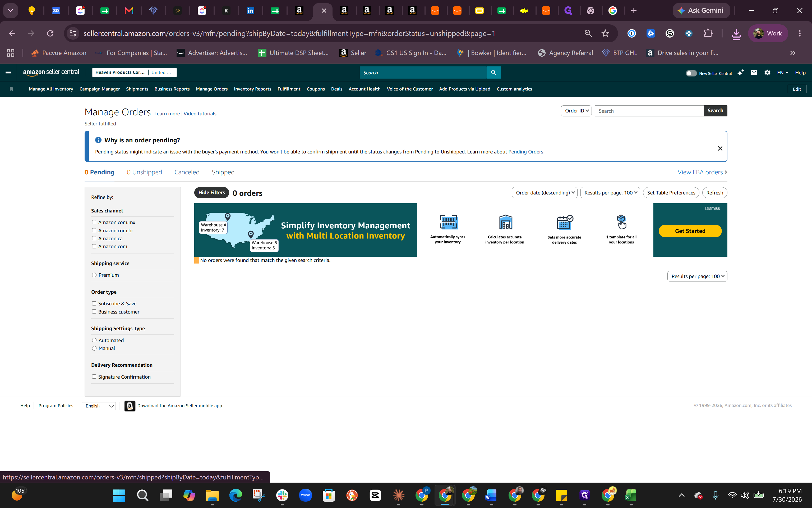The width and height of the screenshot is (812, 508).
Task: Open Slack from the taskbar
Action: pyautogui.click(x=282, y=495)
